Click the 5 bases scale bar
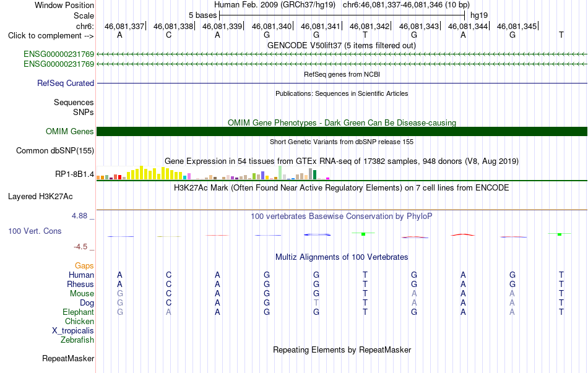The width and height of the screenshot is (588, 373). click(x=342, y=15)
